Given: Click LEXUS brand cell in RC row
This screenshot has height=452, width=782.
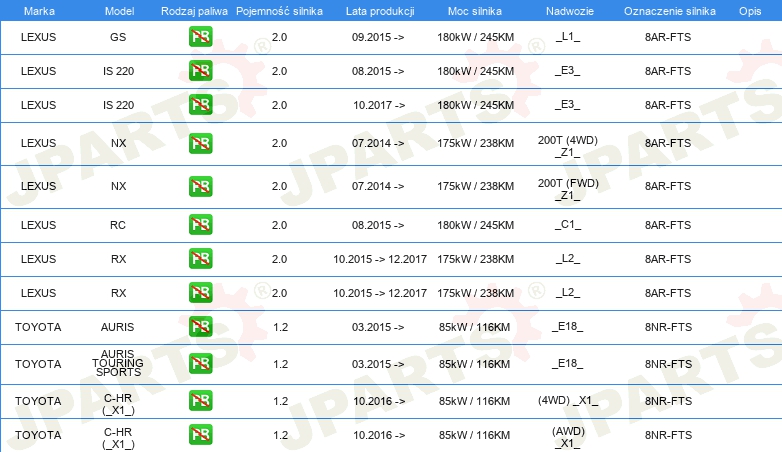Looking at the screenshot, I should [x=38, y=225].
